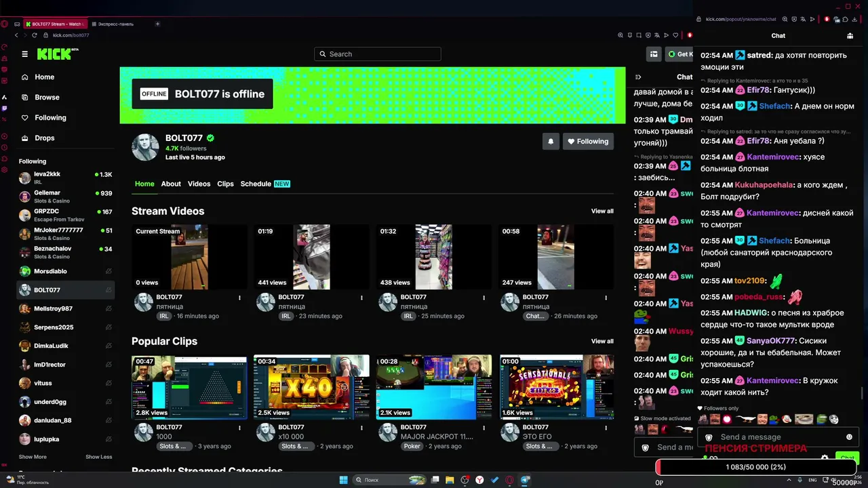Click the popout chat Send a message field
The height and width of the screenshot is (488, 868).
click(x=778, y=437)
